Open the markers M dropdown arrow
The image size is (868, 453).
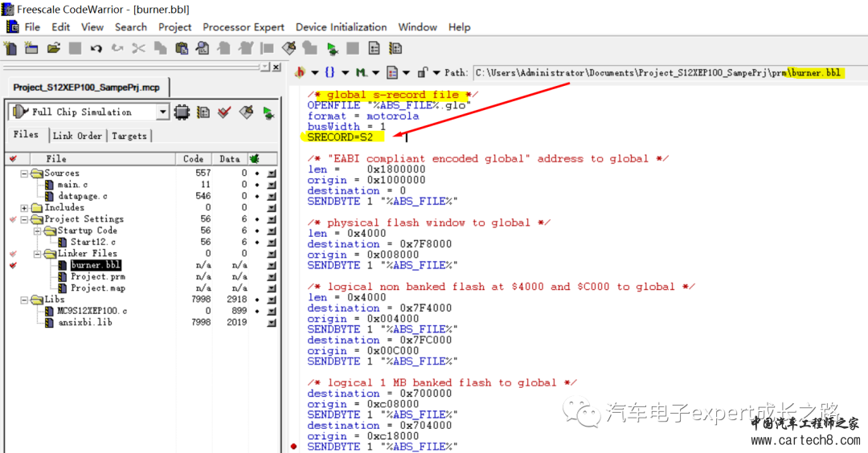[375, 72]
